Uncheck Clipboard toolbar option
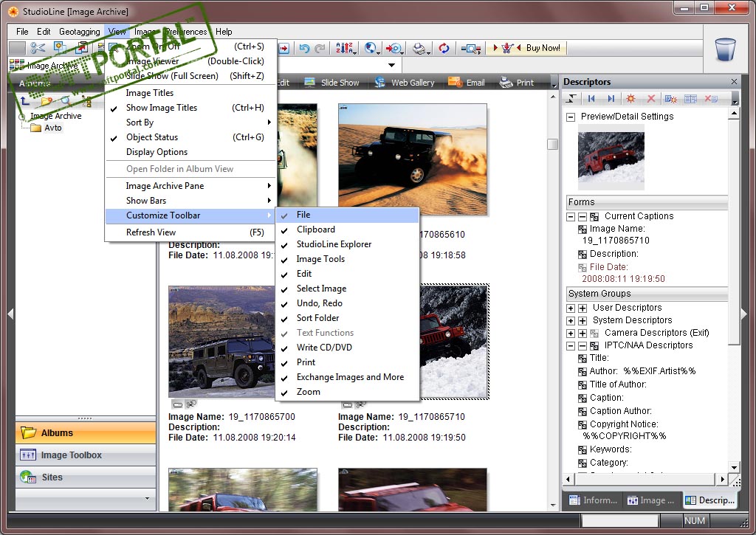The image size is (756, 535). tap(347, 229)
